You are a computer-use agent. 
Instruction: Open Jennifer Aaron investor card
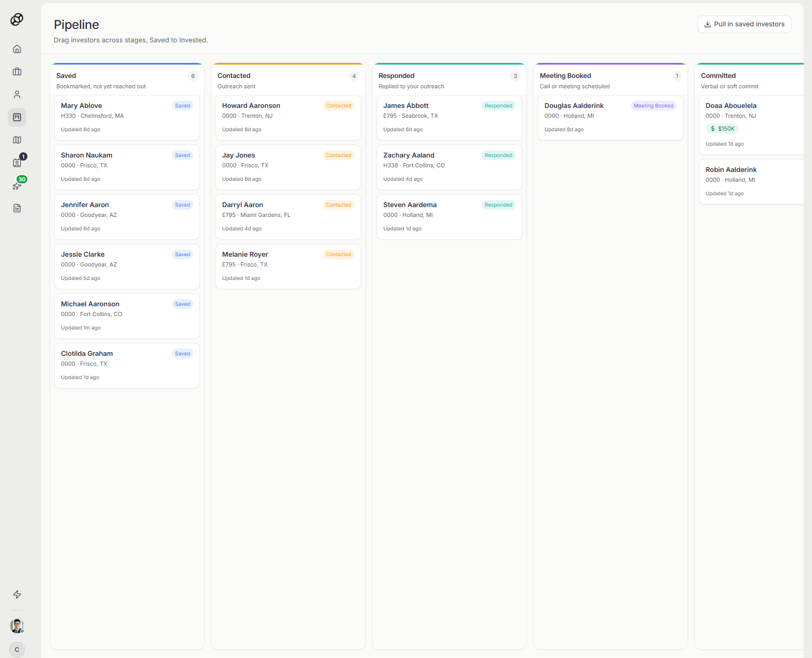click(127, 217)
